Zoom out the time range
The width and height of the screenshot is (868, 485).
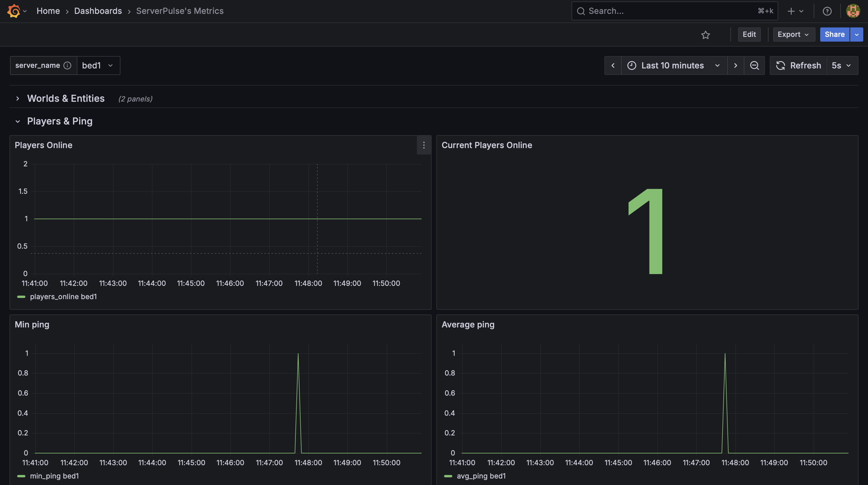coord(754,65)
